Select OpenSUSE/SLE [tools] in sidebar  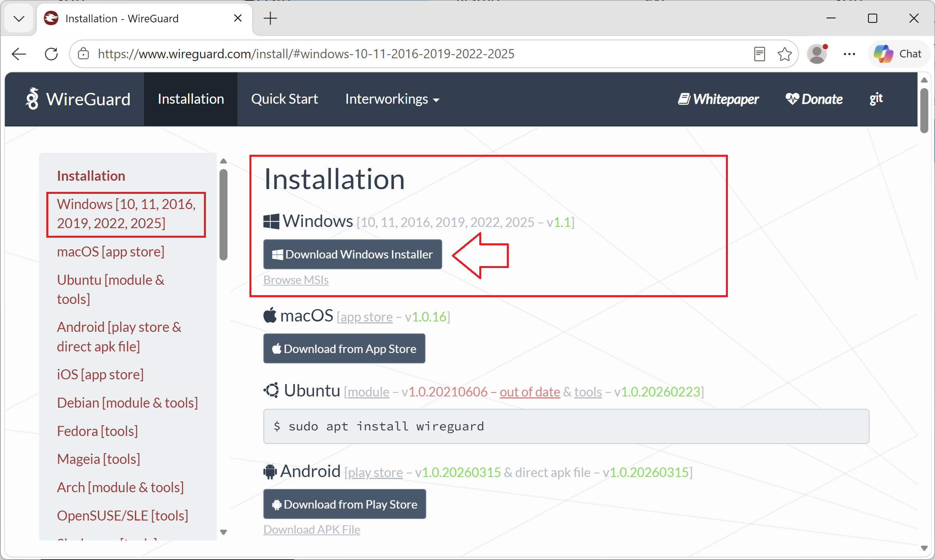coord(123,516)
